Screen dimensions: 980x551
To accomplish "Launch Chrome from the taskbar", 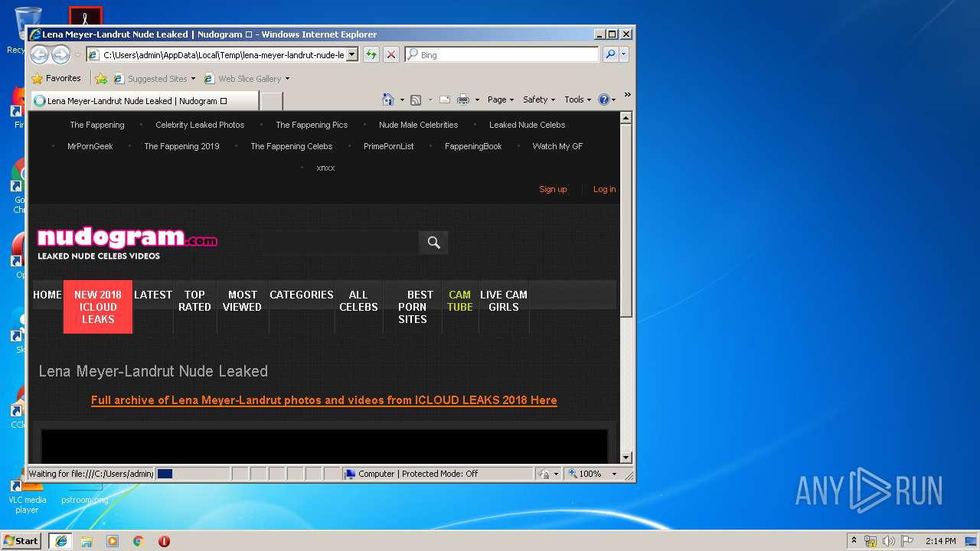I will click(138, 541).
